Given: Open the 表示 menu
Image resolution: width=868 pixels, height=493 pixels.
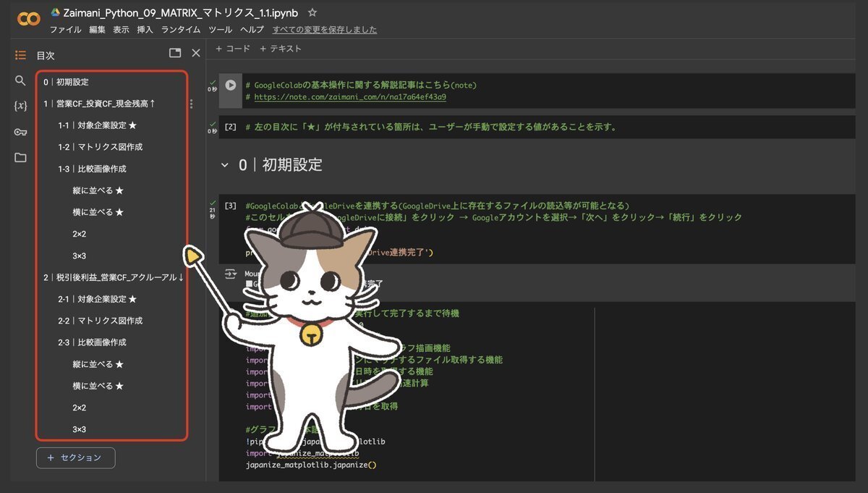Looking at the screenshot, I should tap(121, 30).
